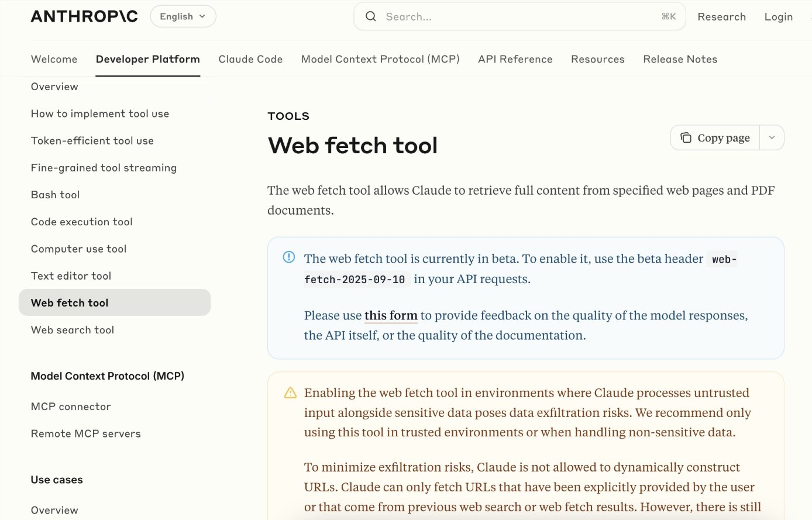Open Bash tool in sidebar
This screenshot has height=520, width=812.
pyautogui.click(x=56, y=195)
